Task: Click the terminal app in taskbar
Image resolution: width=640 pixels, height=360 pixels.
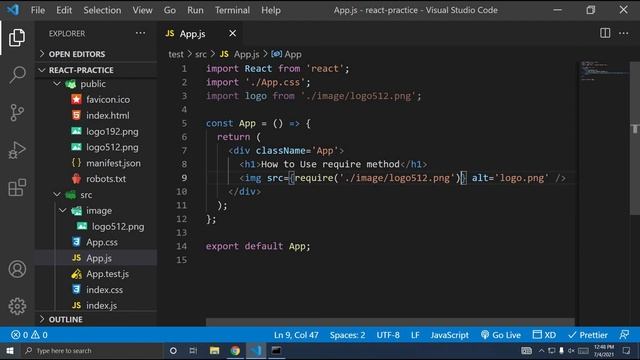Action: click(x=276, y=351)
